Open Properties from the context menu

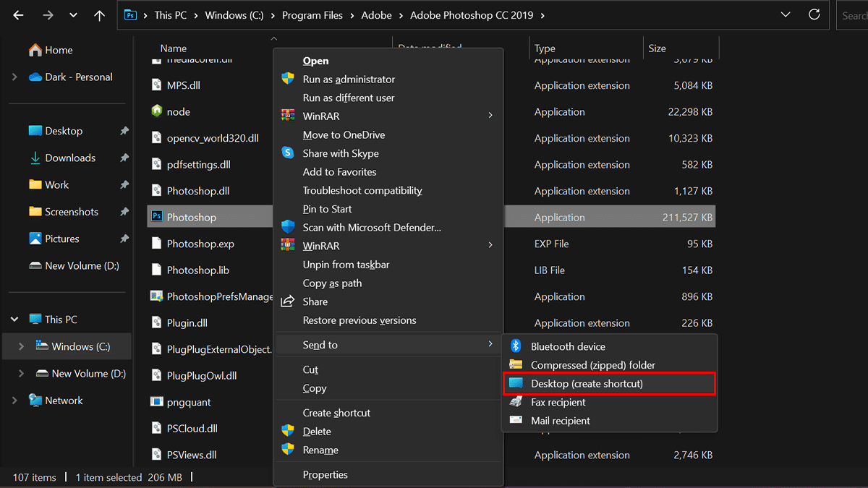[325, 475]
